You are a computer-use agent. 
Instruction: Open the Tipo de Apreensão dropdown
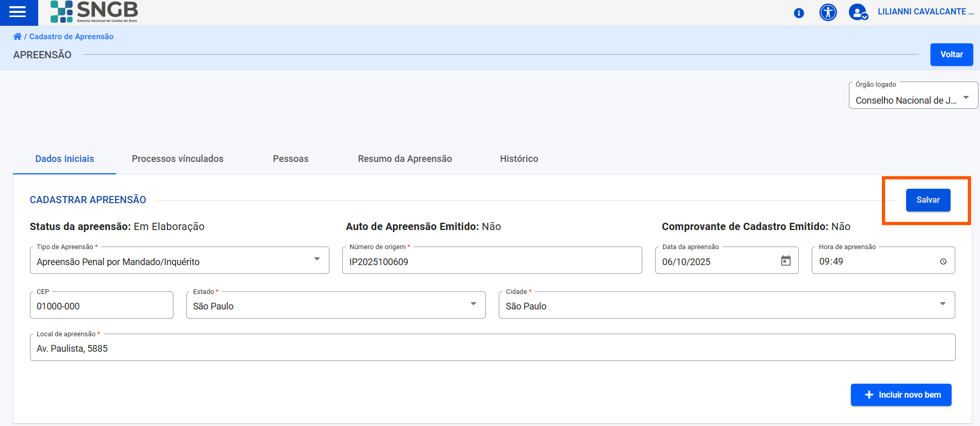pyautogui.click(x=317, y=259)
